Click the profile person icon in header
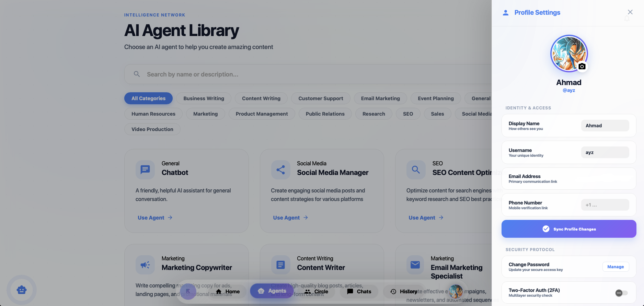Image resolution: width=644 pixels, height=306 pixels. click(505, 13)
